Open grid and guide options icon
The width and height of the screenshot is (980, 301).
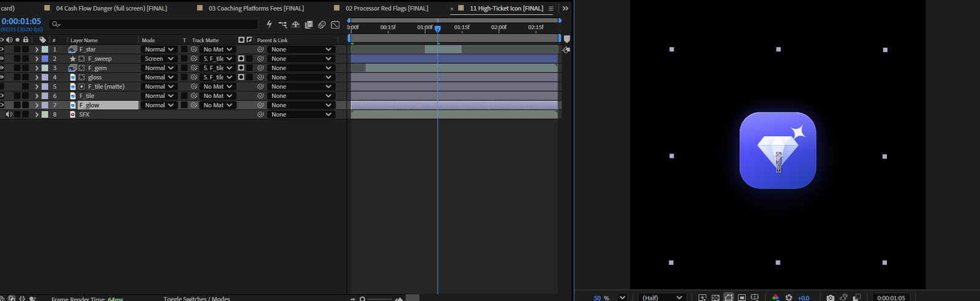pyautogui.click(x=755, y=297)
